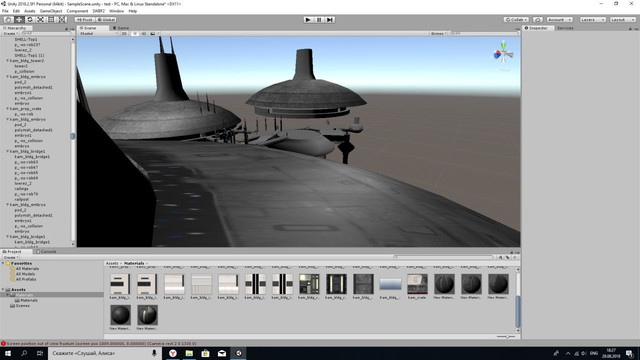Open the Console tab

[46, 251]
